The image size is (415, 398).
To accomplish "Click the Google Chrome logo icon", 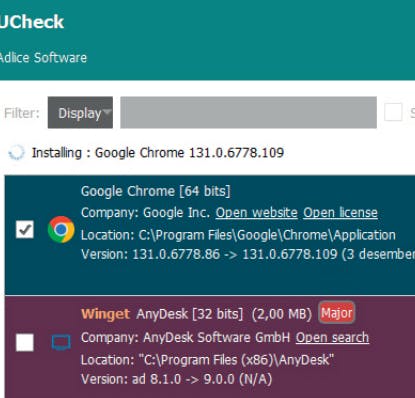I will (x=61, y=229).
